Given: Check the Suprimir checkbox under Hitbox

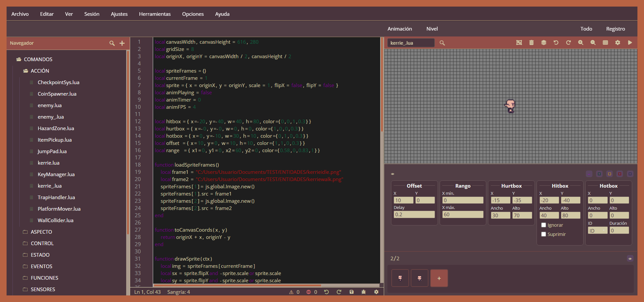Looking at the screenshot, I should pyautogui.click(x=543, y=234).
